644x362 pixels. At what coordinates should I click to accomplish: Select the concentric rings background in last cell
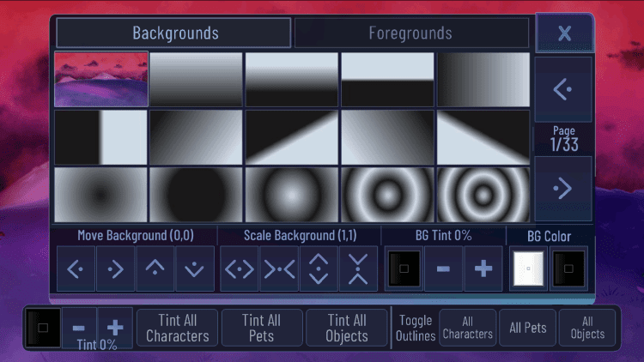click(x=483, y=195)
